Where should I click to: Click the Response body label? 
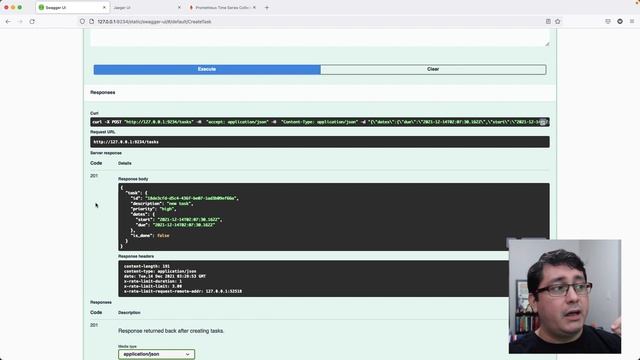coord(133,179)
